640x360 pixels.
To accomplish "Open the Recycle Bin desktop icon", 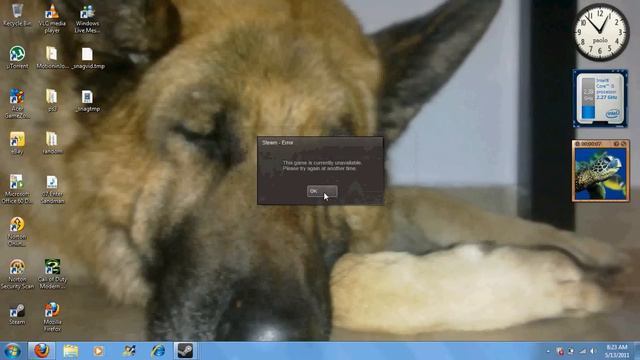I will click(17, 15).
